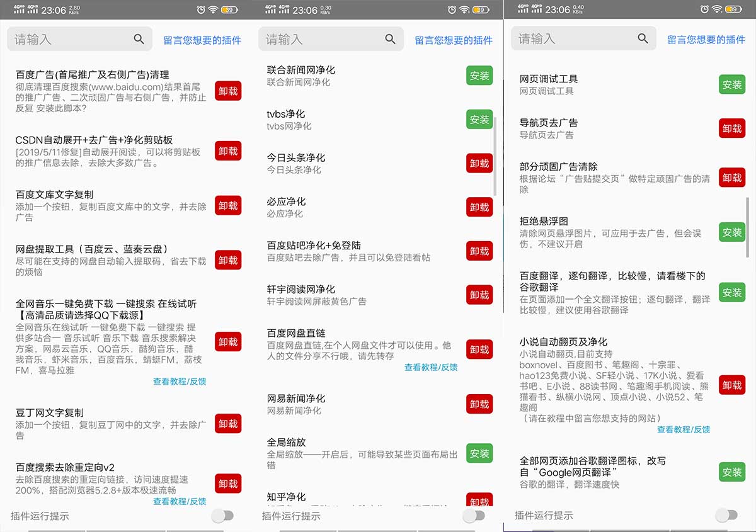
Task: Toggle 插件运行提示 switch in left panel
Action: pyautogui.click(x=222, y=516)
